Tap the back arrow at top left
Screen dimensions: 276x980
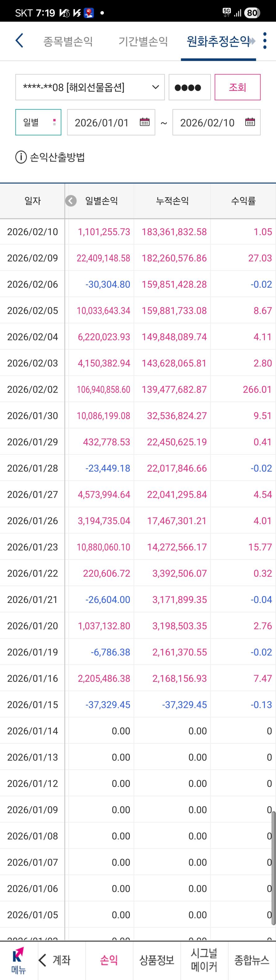(x=20, y=40)
